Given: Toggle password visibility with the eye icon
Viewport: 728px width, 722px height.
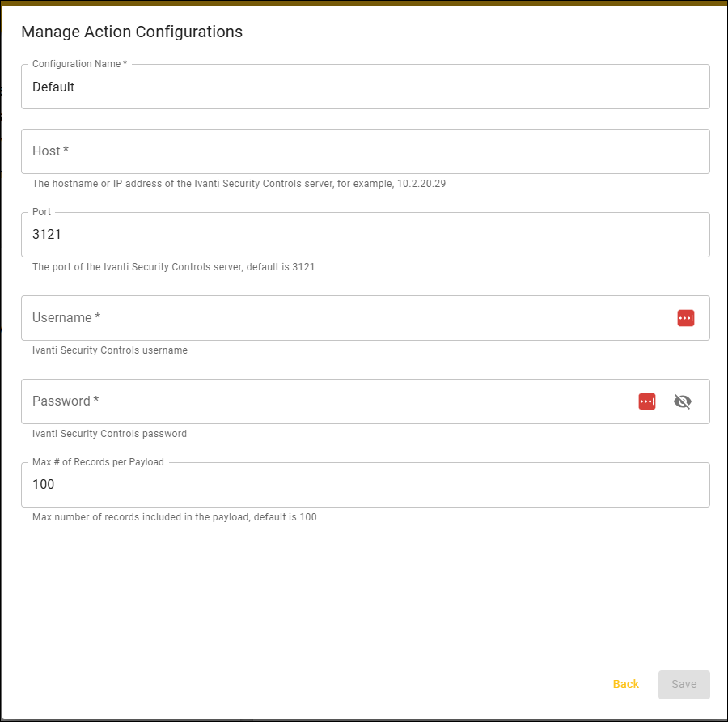Looking at the screenshot, I should (682, 401).
